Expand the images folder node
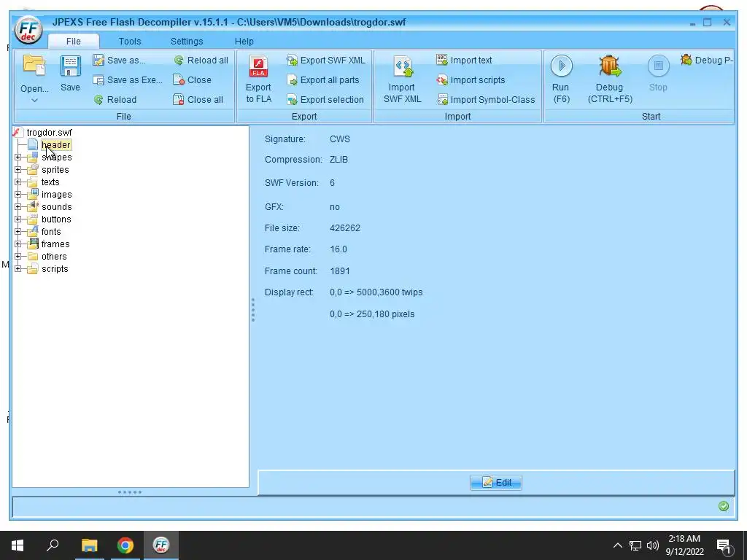Screen dimensions: 747x560 18,194
